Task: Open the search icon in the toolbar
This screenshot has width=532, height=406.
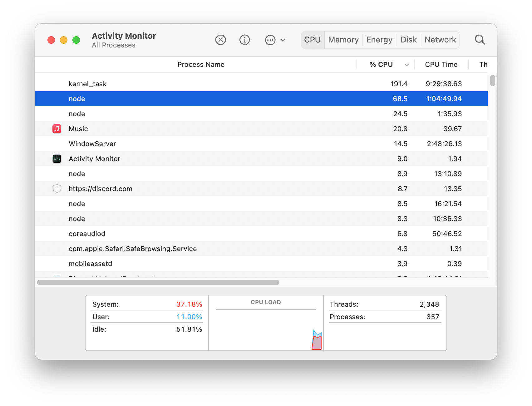Action: 480,40
